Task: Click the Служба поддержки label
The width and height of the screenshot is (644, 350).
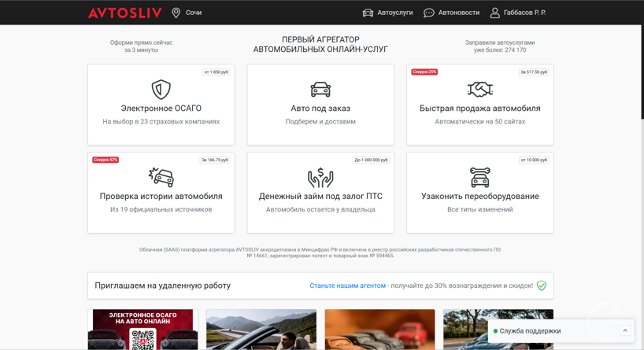Action: pos(530,331)
